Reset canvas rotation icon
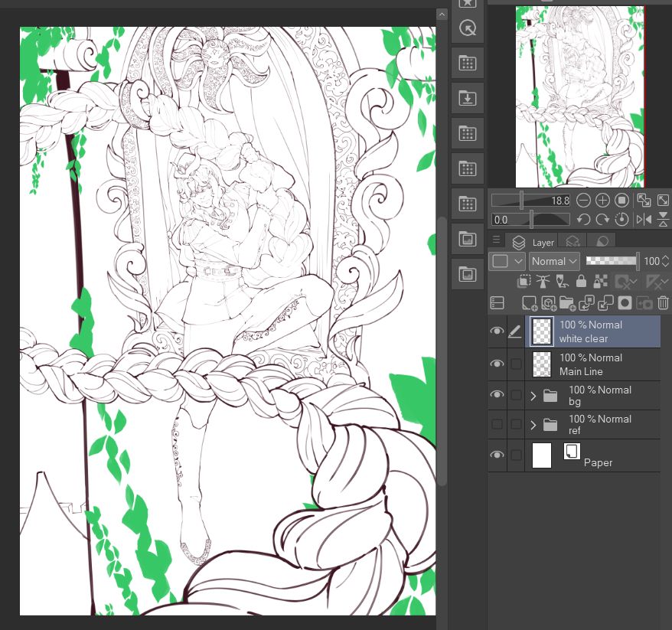Viewport: 672px width, 630px height. 621,220
